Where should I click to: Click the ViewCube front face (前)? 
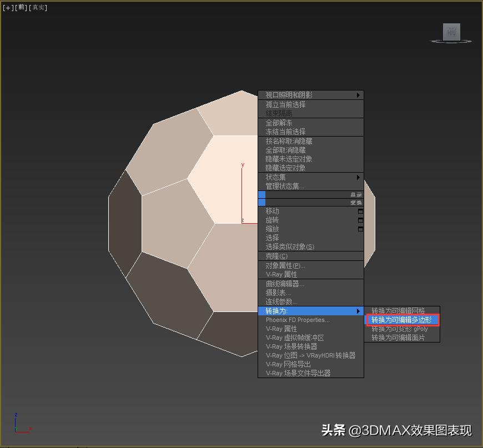(451, 32)
